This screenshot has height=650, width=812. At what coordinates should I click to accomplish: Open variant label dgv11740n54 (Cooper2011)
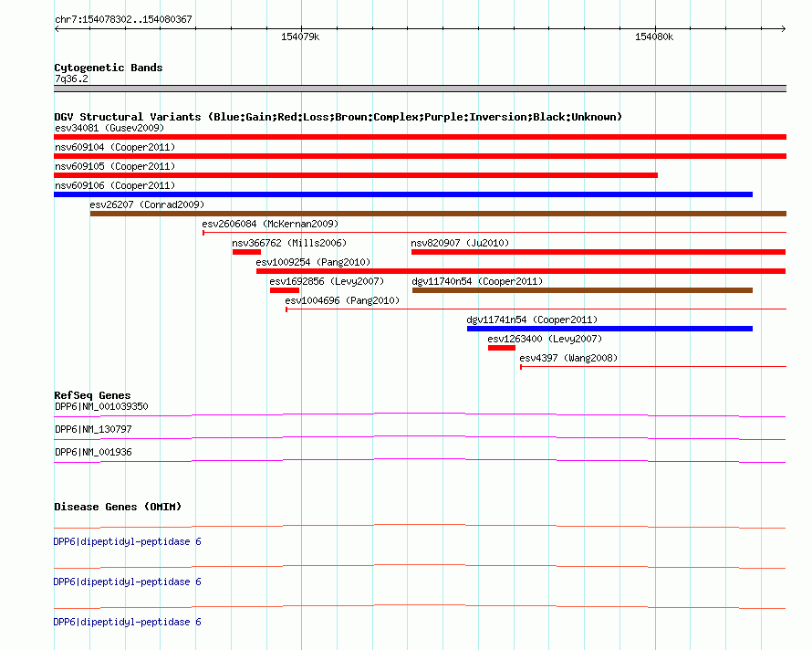477,281
